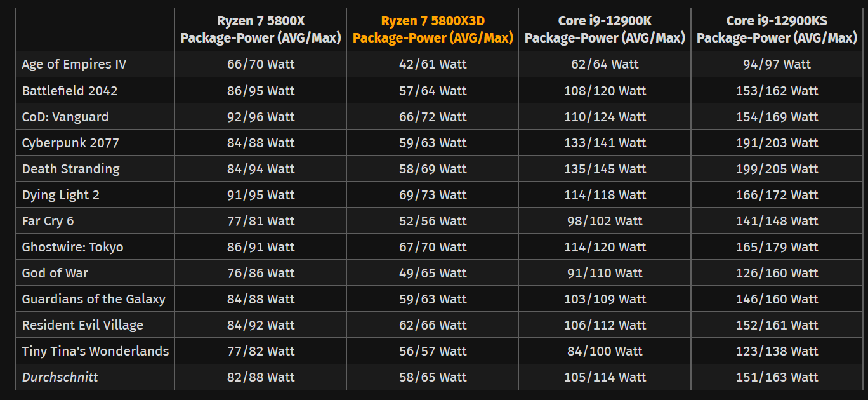Screen dimensions: 868x400
Task: Click the 77/81 Watt cell
Action: (x=261, y=221)
